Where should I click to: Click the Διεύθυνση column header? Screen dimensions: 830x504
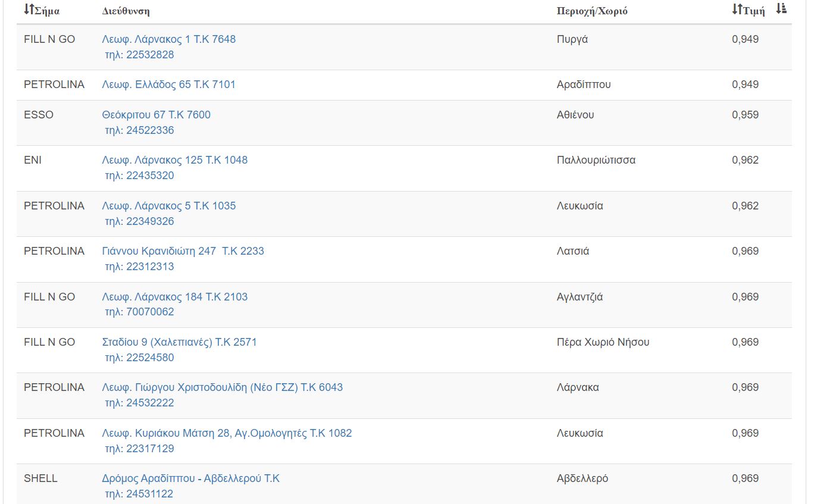click(x=126, y=11)
